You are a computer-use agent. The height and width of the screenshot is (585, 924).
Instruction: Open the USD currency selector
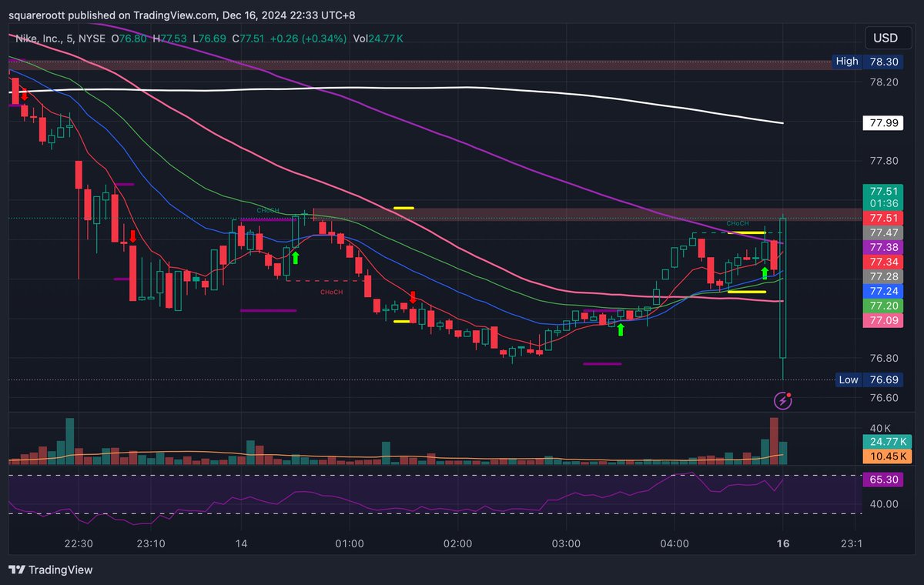coord(887,37)
